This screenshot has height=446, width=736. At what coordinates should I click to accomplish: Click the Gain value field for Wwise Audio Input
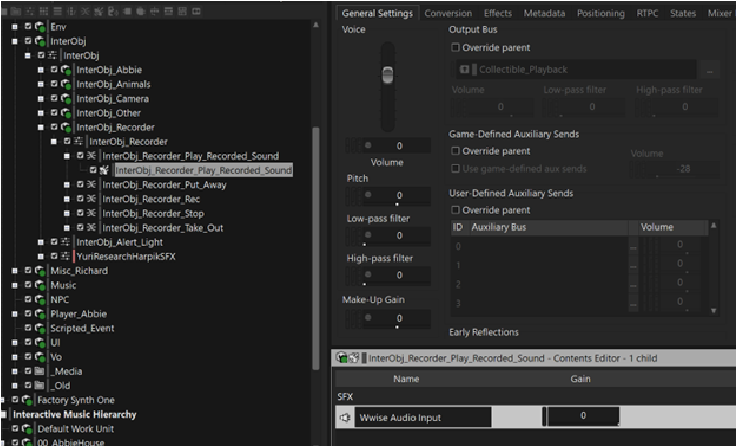(583, 416)
